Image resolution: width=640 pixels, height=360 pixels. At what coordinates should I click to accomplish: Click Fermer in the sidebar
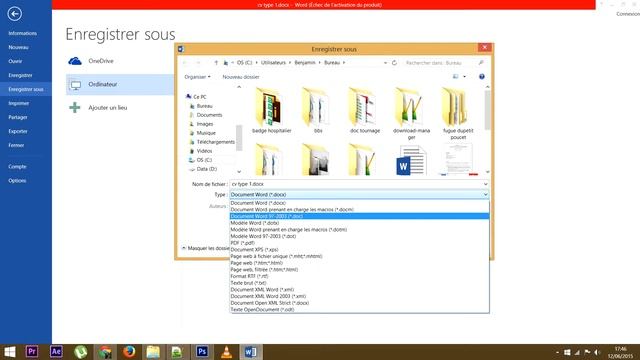[26, 145]
